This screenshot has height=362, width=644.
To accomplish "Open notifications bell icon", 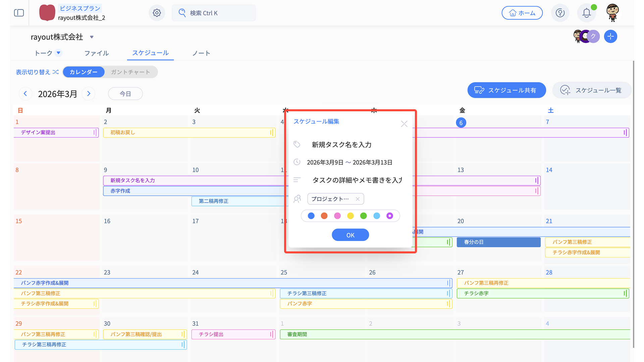I will pyautogui.click(x=586, y=13).
